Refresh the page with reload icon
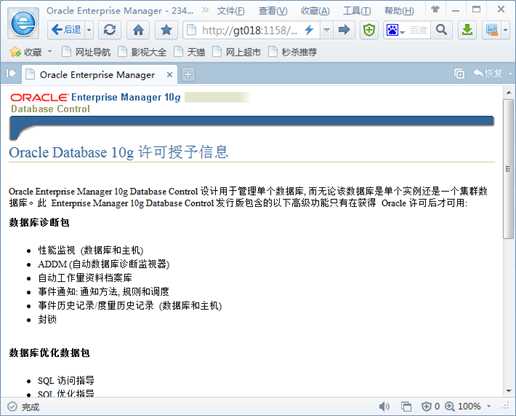Image resolution: width=516 pixels, height=416 pixels. (110, 30)
